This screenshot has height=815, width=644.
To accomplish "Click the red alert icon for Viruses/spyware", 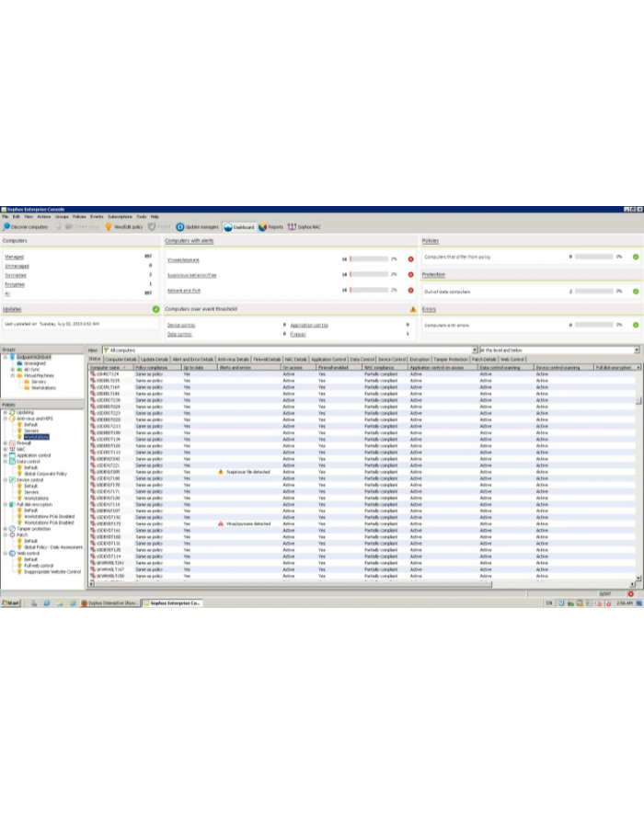I will coord(410,258).
